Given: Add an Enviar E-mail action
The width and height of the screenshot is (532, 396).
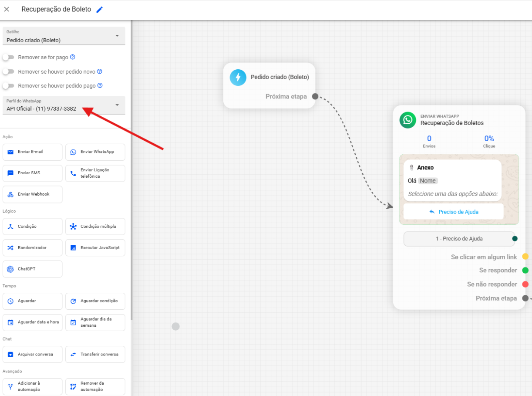Looking at the screenshot, I should click(x=32, y=152).
